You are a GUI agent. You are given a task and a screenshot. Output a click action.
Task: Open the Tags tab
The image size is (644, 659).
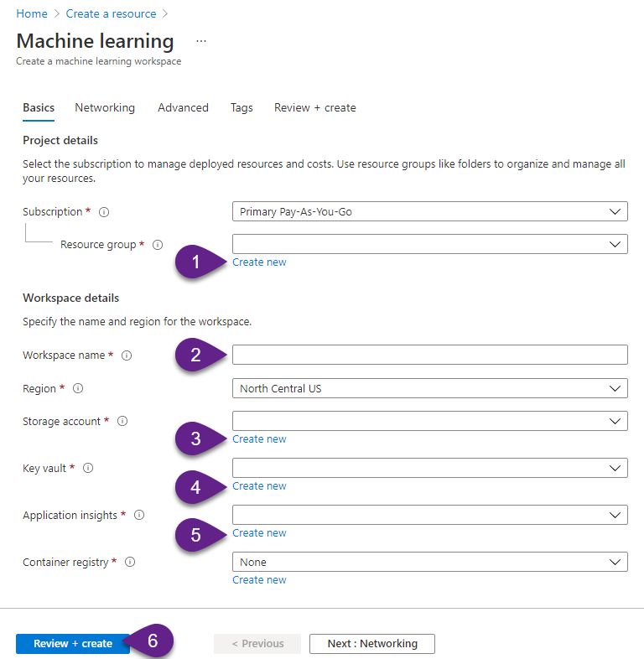point(241,108)
